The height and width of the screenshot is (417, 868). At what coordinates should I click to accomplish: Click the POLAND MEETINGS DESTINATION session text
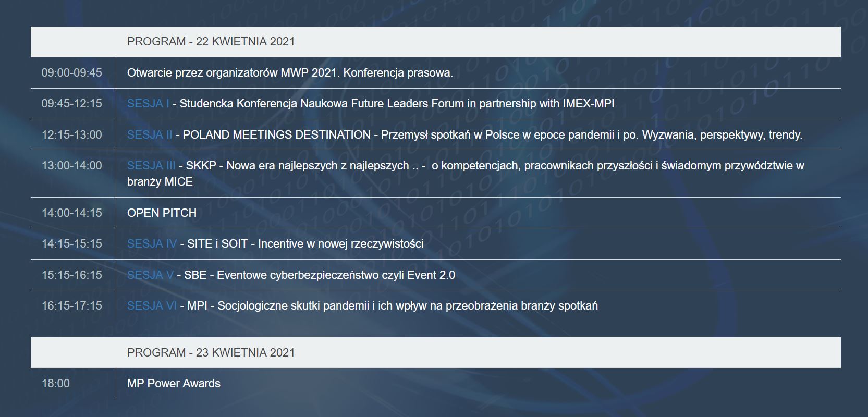pos(493,135)
